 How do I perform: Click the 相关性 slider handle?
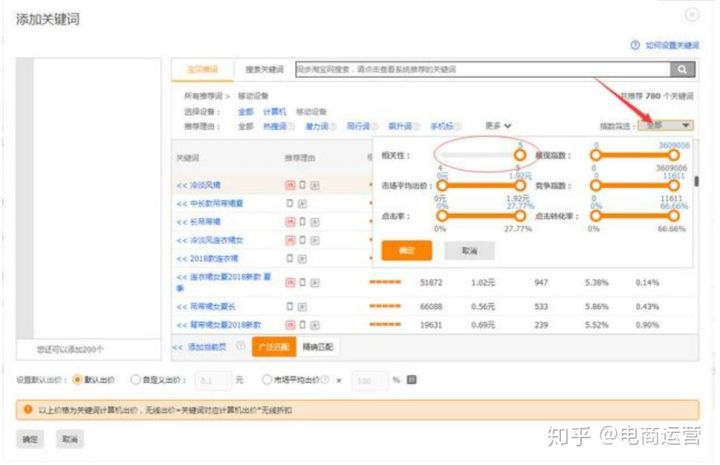point(520,156)
